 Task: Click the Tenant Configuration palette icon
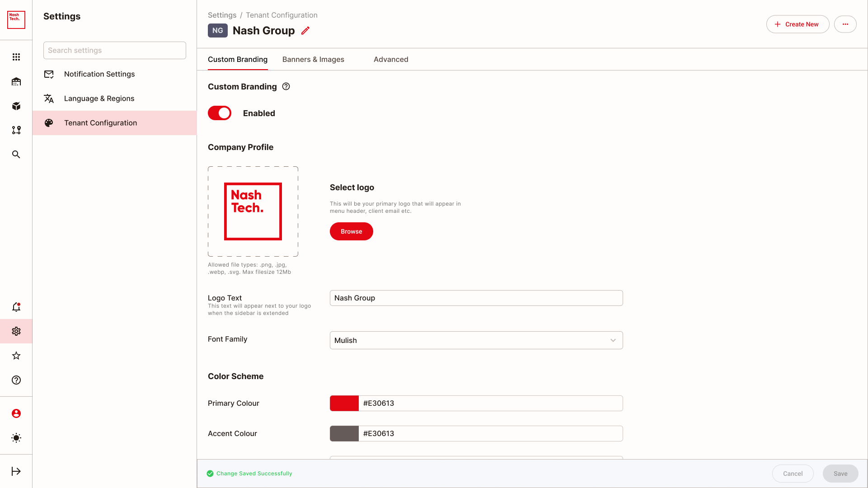(49, 123)
